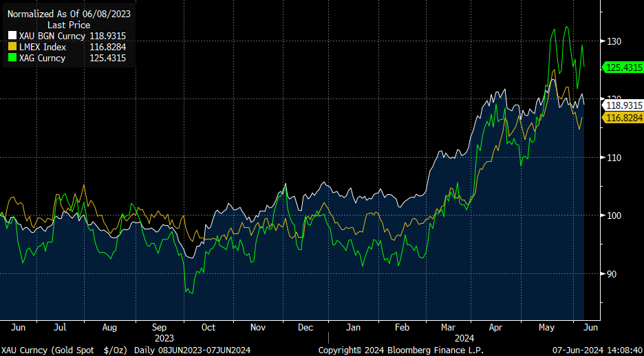Image resolution: width=644 pixels, height=356 pixels.
Task: Select the Oct label on the time axis
Action: click(x=208, y=328)
